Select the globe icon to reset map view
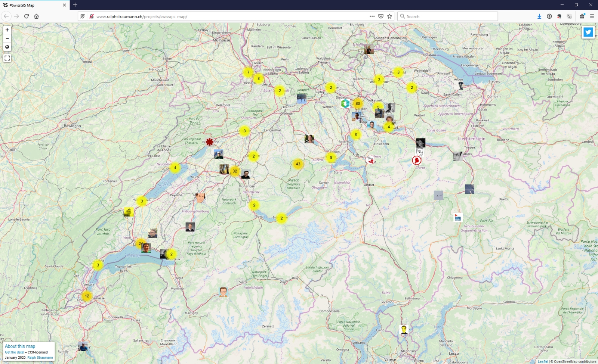Image resolution: width=598 pixels, height=364 pixels. pos(7,47)
